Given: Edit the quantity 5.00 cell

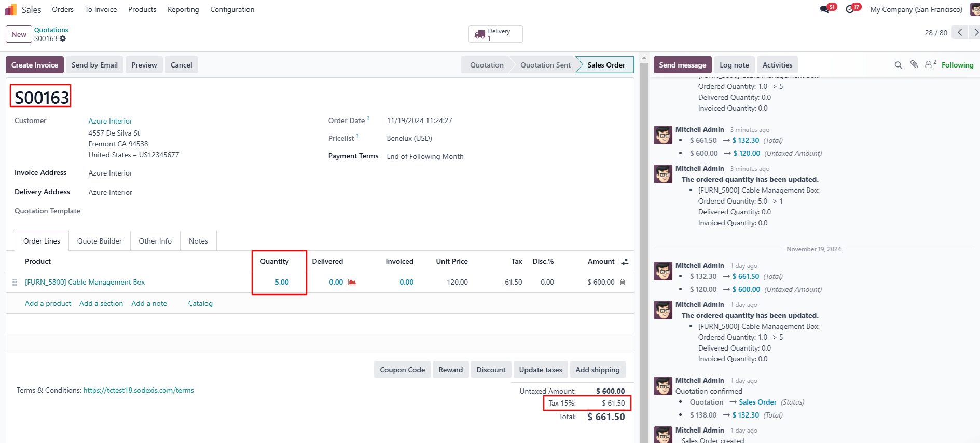Looking at the screenshot, I should [282, 282].
